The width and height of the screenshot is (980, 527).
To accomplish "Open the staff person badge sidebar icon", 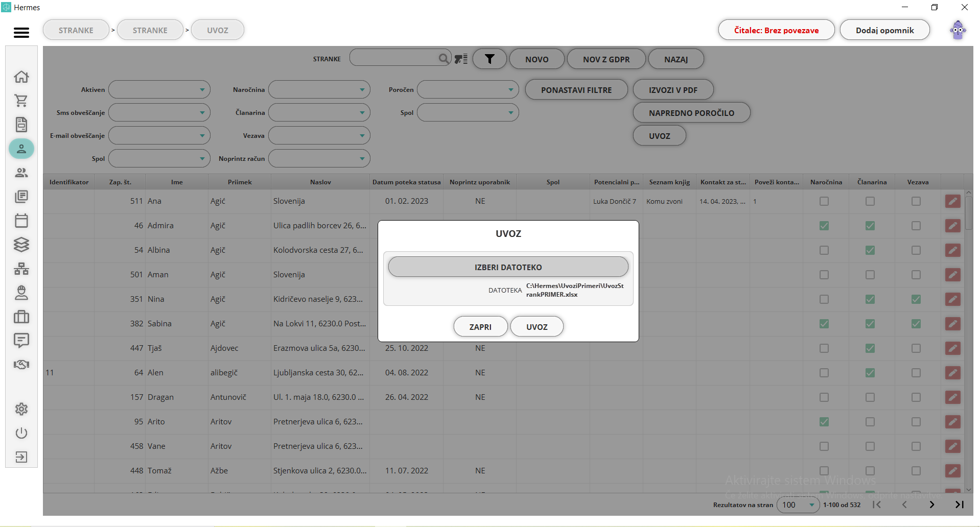I will 21,293.
